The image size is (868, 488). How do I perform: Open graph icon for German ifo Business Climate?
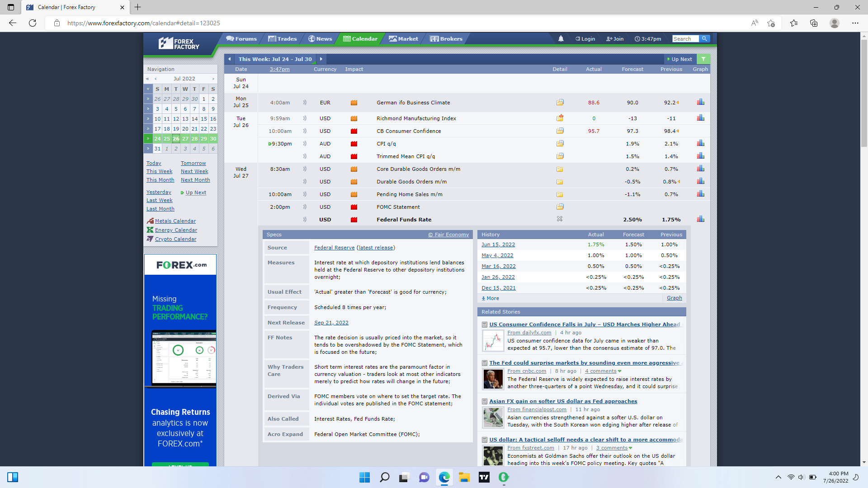(700, 102)
